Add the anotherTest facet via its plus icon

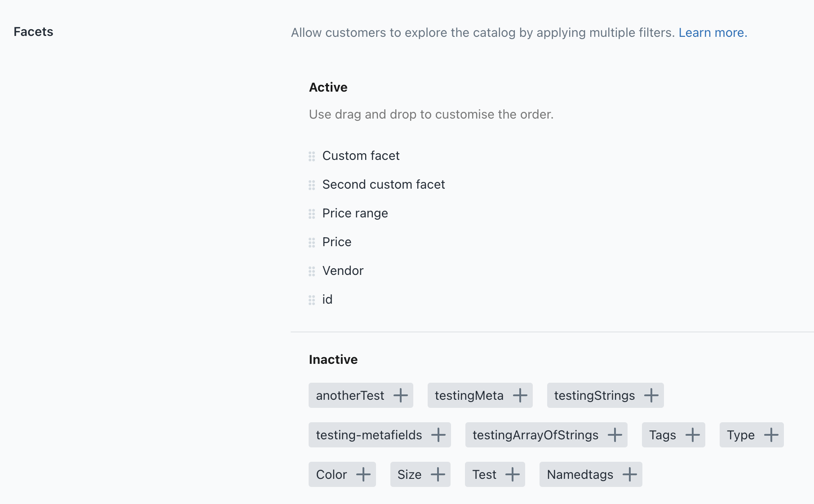pyautogui.click(x=401, y=395)
